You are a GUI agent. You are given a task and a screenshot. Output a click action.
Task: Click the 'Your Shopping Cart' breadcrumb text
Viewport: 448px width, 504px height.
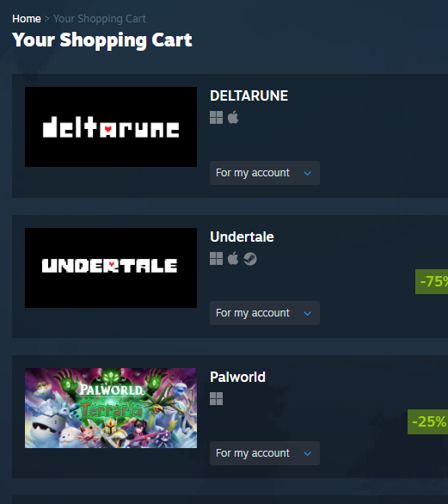tap(99, 19)
